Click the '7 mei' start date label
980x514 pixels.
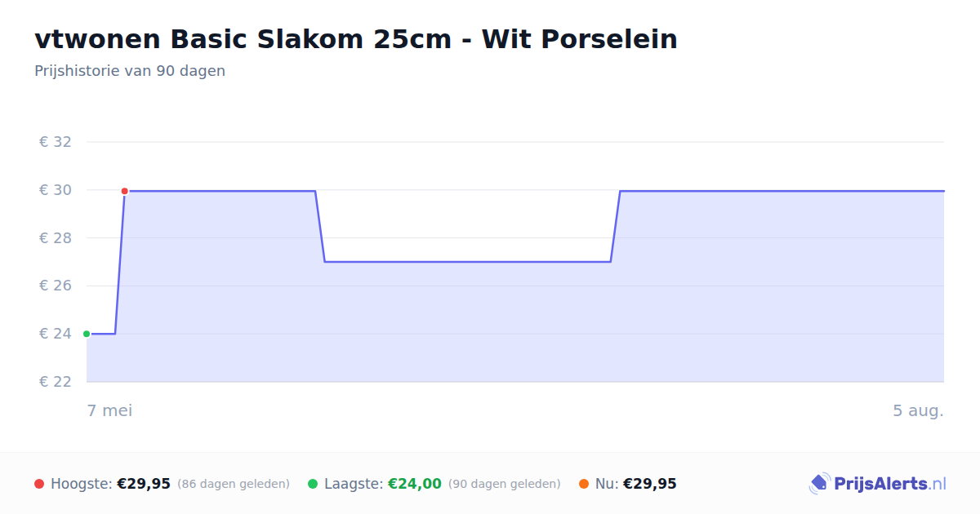[x=109, y=410]
